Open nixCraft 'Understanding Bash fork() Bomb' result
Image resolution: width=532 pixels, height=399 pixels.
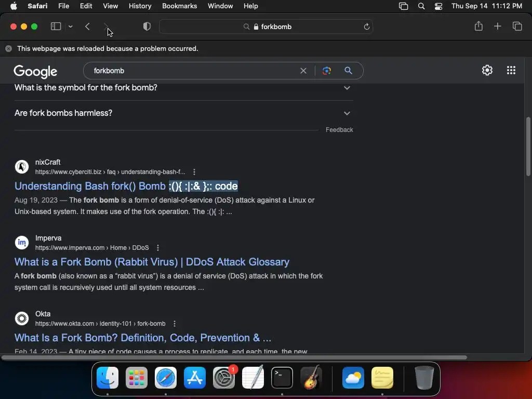[126, 186]
